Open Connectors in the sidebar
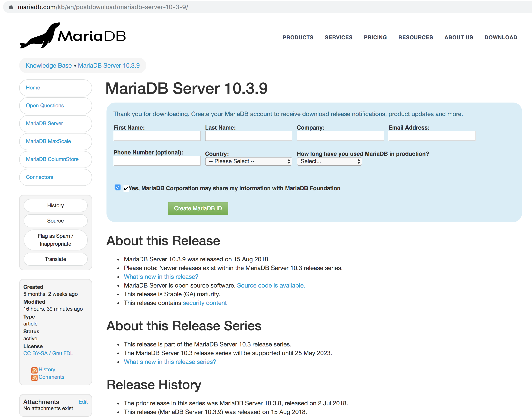 56,177
